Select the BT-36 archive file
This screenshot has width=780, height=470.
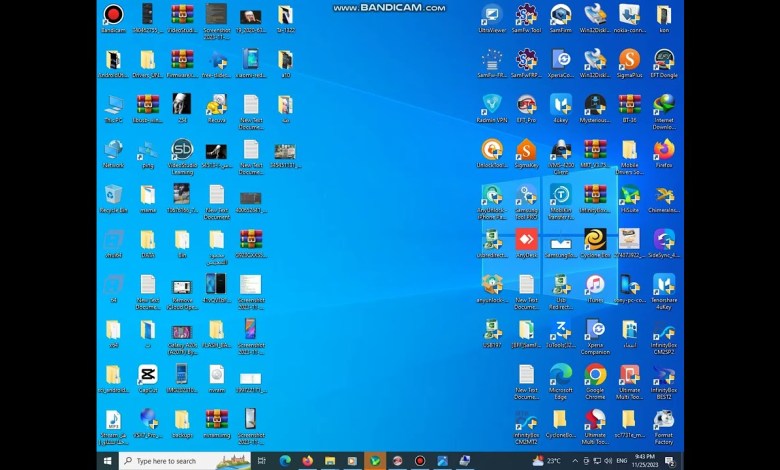629,108
